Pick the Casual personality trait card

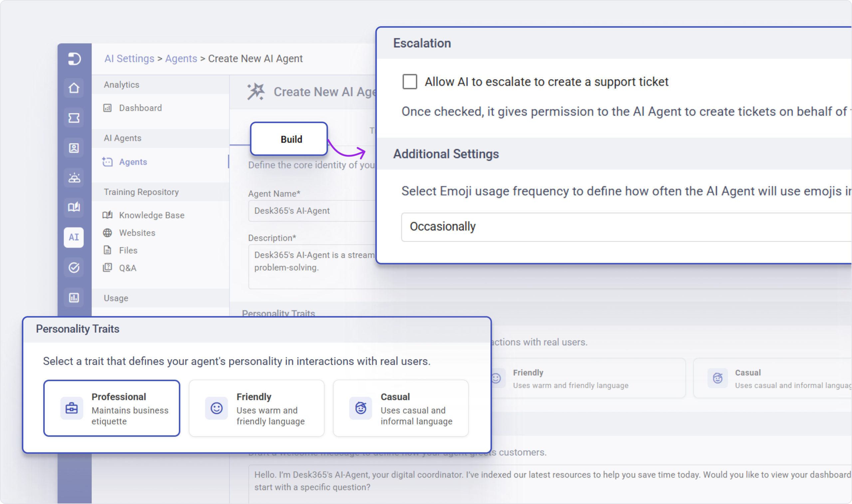pos(400,408)
